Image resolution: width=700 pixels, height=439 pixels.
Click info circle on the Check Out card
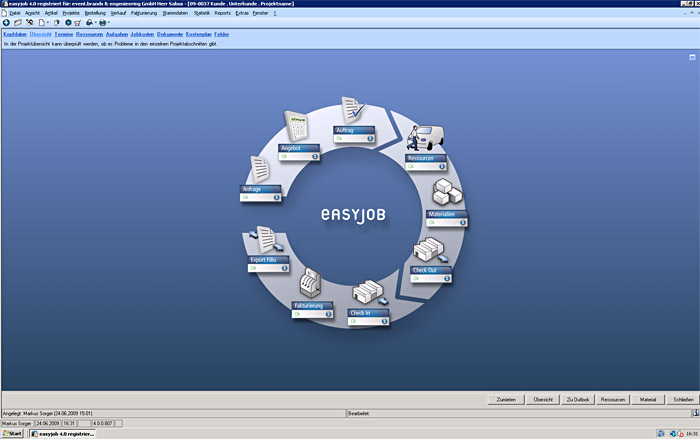coord(447,279)
